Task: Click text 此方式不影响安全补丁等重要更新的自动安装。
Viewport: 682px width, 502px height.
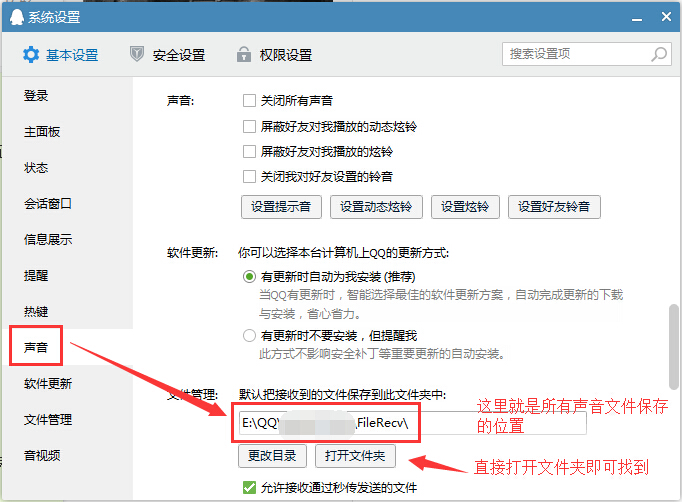Action: (382, 354)
